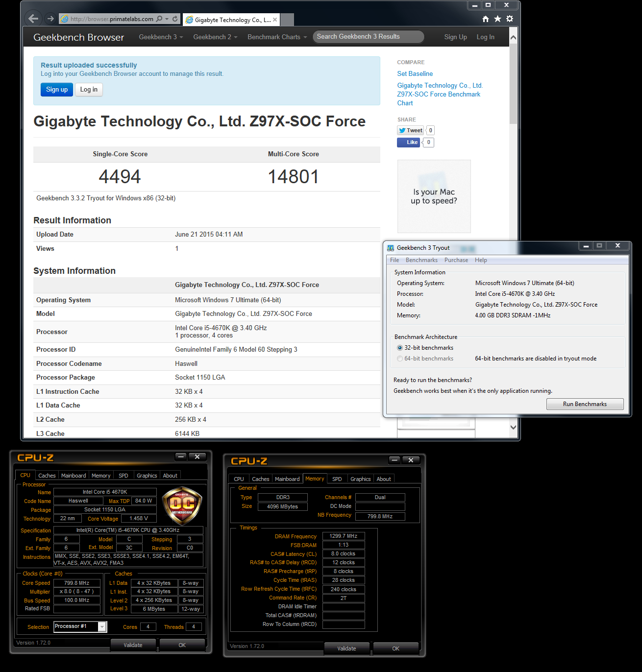Open the Help menu in Geekbench 3 Tryout
642x672 pixels.
[481, 260]
